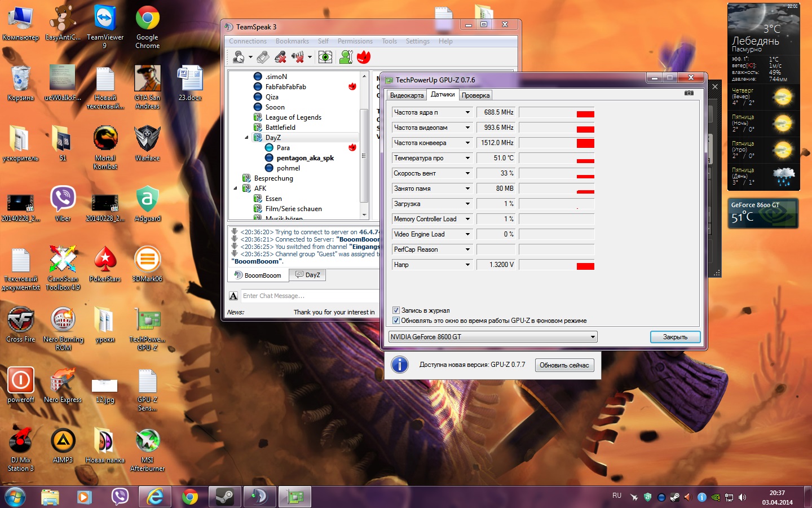The width and height of the screenshot is (812, 508).
Task: Open NVIDIA GeForce 8600 GT device dropdown
Action: (x=492, y=337)
